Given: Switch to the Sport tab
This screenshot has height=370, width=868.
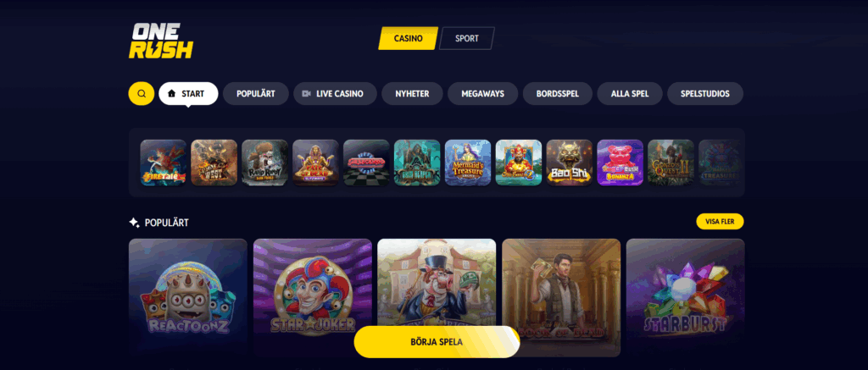Looking at the screenshot, I should click(x=467, y=39).
